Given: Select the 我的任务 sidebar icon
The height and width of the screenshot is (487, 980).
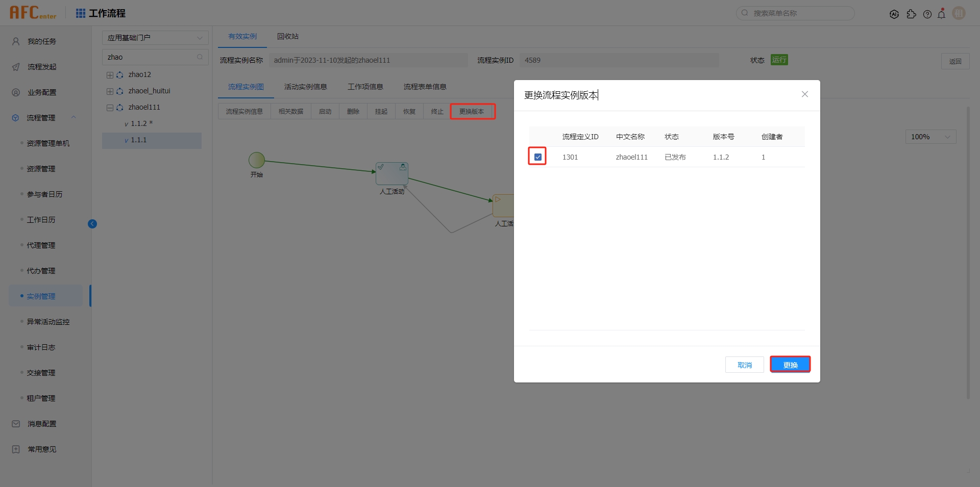Looking at the screenshot, I should click(15, 41).
